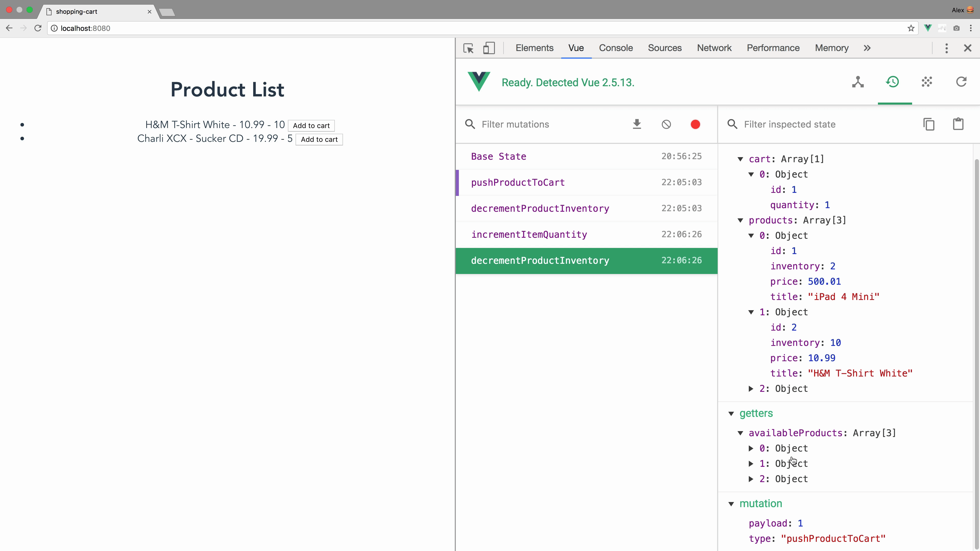The width and height of the screenshot is (980, 551).
Task: Switch to the Performance tab
Action: 773,48
